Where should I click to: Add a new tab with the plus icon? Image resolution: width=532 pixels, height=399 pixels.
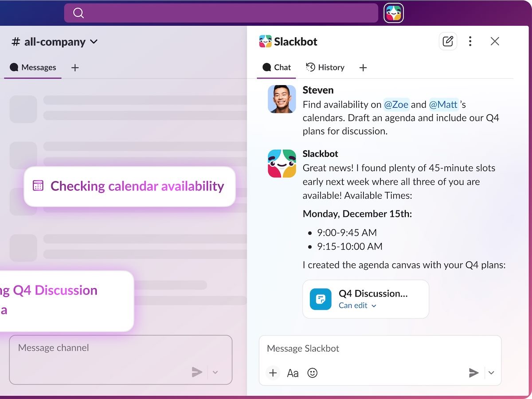(363, 67)
